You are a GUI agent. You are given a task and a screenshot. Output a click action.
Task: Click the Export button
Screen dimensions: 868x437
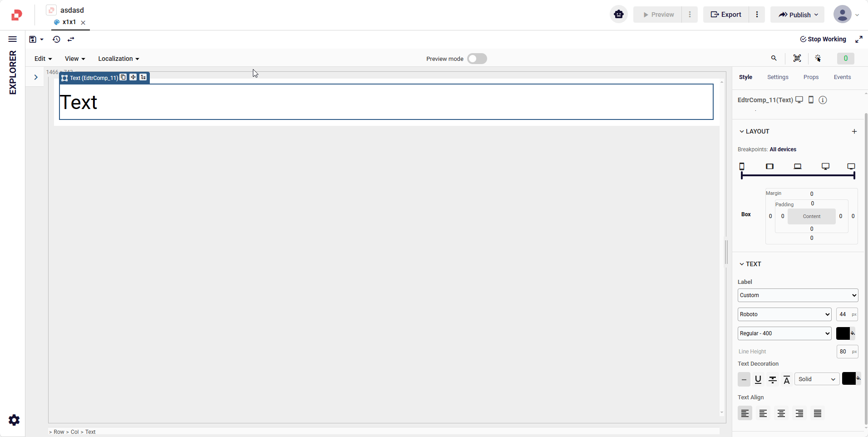[x=725, y=15]
